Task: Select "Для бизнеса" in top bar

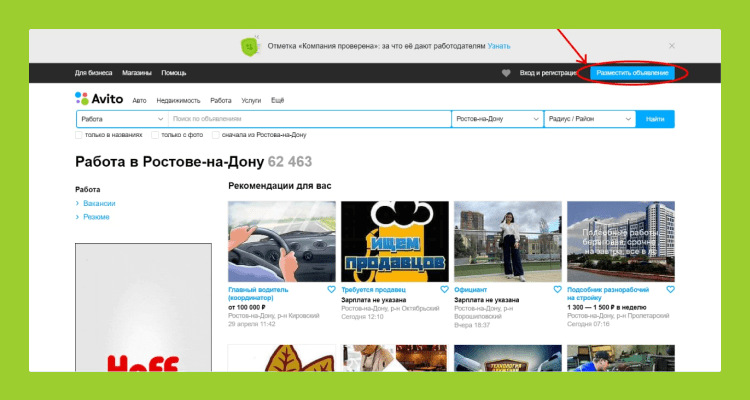Action: [x=94, y=73]
